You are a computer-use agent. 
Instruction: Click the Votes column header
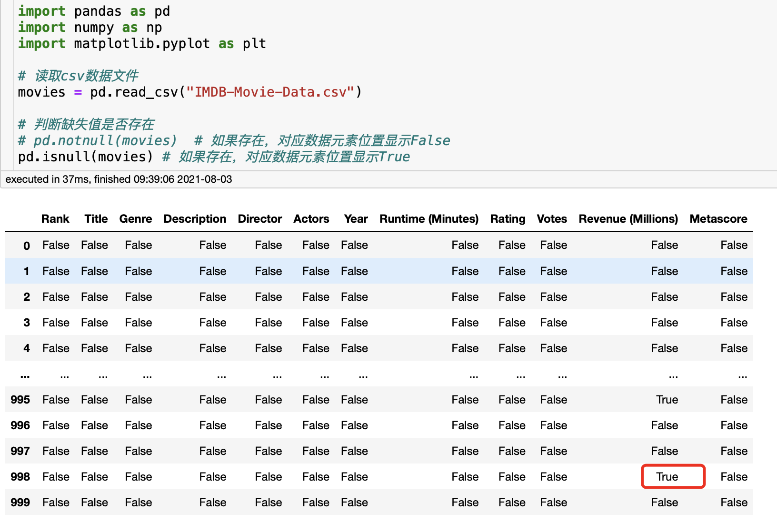(x=552, y=219)
